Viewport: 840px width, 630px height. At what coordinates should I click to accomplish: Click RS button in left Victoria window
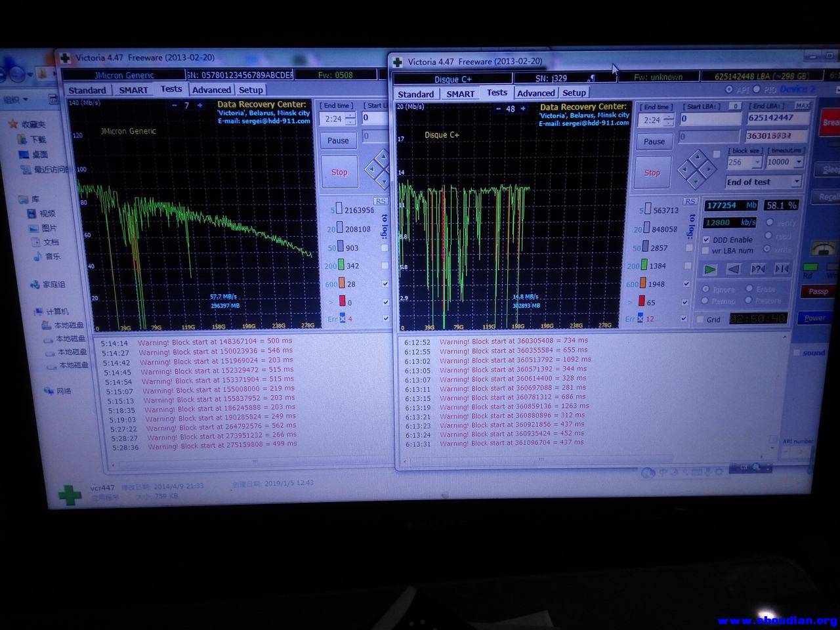[x=381, y=201]
